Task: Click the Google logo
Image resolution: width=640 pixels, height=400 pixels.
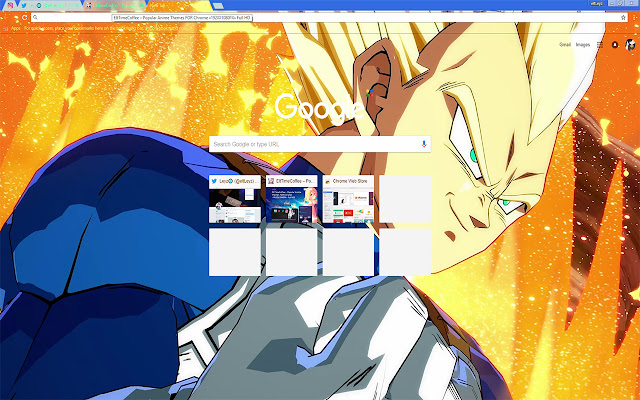Action: pyautogui.click(x=319, y=107)
